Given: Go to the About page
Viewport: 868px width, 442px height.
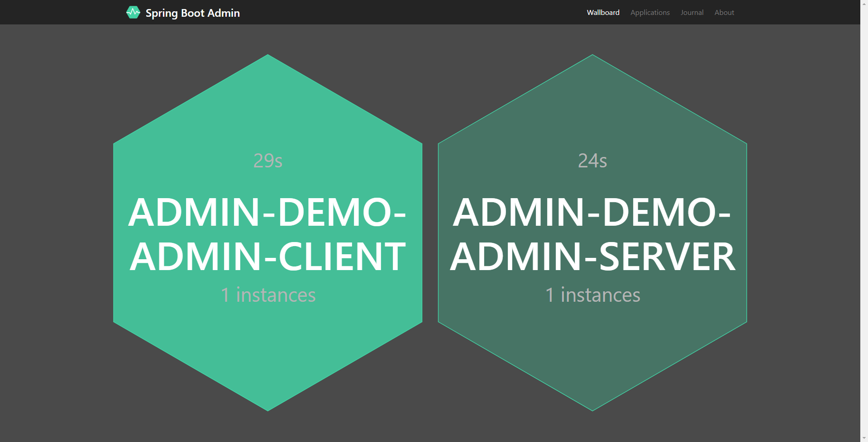Looking at the screenshot, I should click(724, 12).
